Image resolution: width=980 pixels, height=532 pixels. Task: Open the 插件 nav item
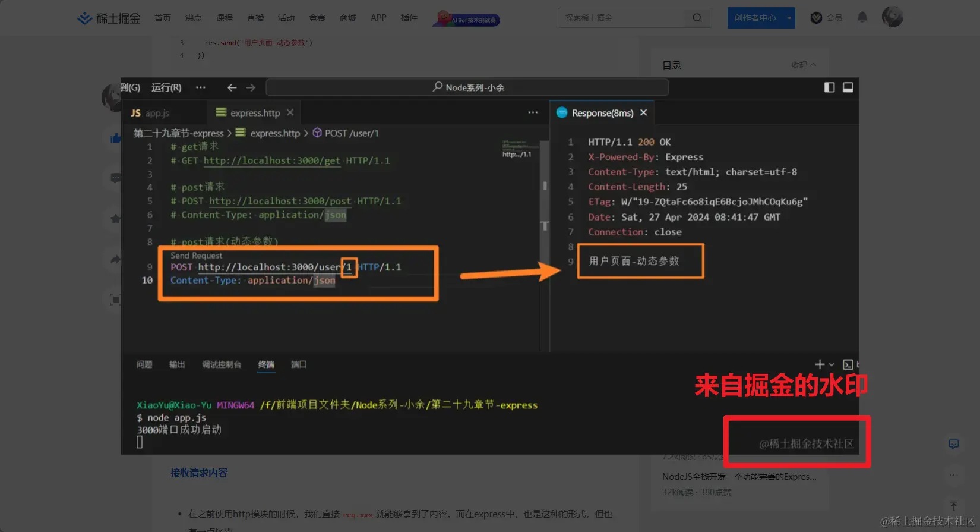click(x=409, y=18)
